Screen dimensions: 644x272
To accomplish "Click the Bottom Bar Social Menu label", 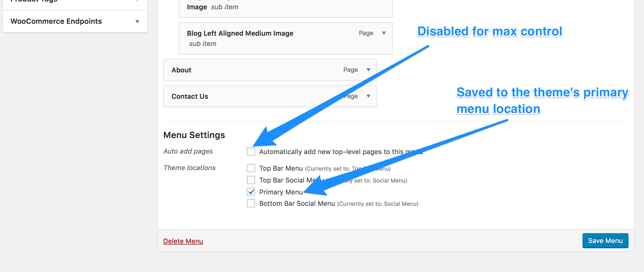I will pos(297,204).
